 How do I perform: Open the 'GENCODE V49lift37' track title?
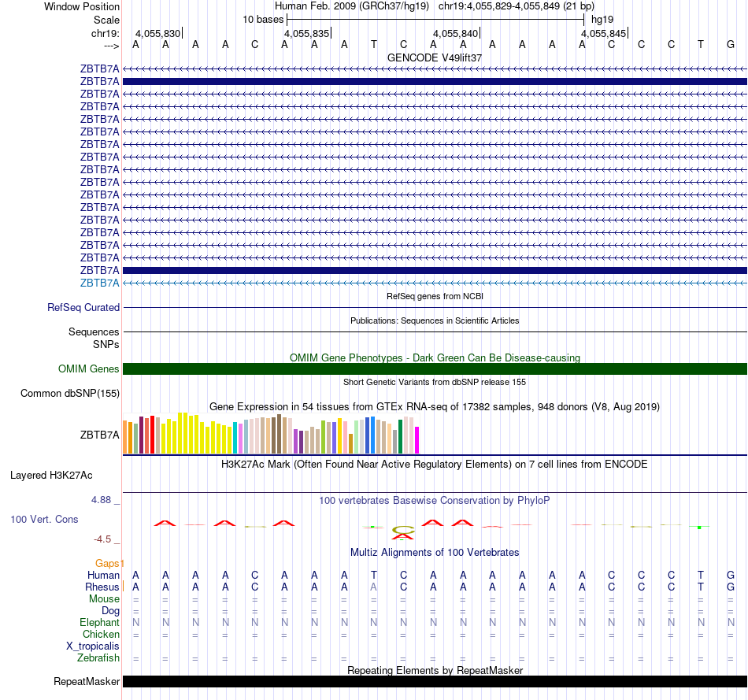pos(435,57)
